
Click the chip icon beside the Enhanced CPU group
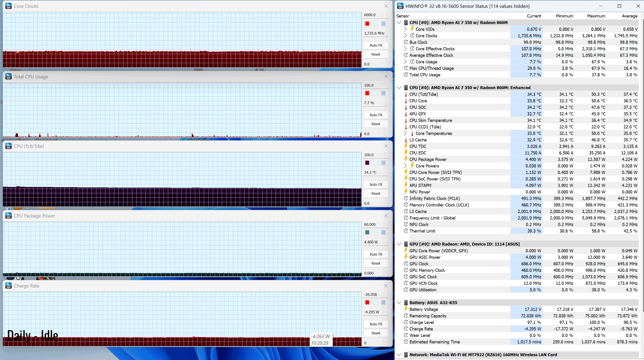[406, 88]
